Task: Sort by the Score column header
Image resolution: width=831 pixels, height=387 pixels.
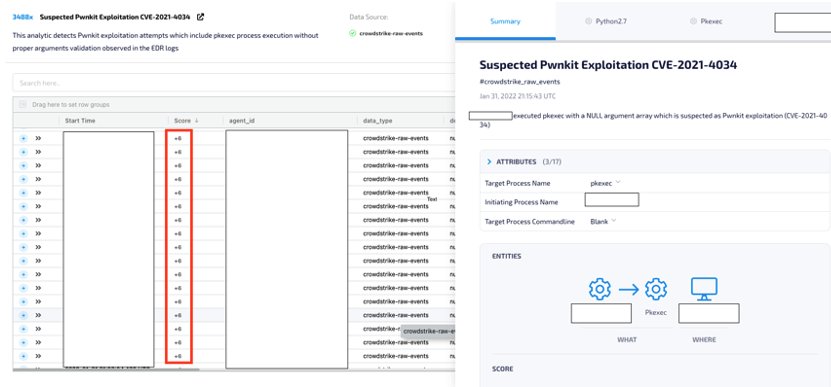Action: click(182, 121)
